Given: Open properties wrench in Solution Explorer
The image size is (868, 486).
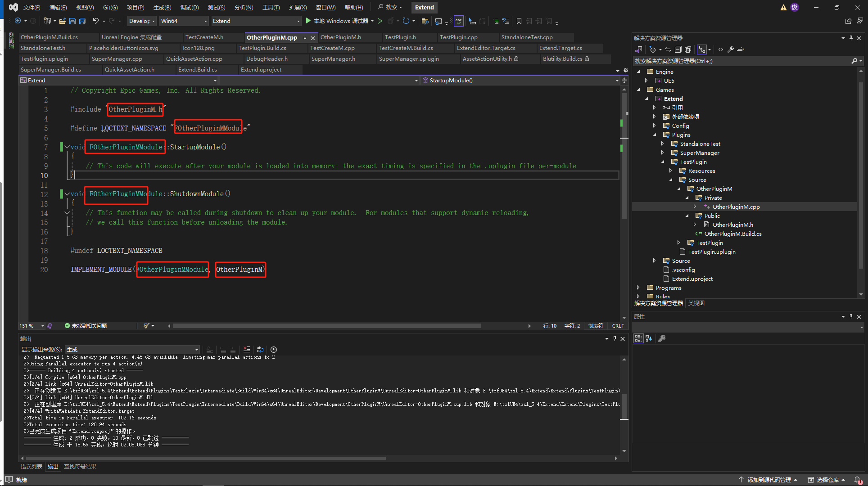Looking at the screenshot, I should tap(731, 49).
